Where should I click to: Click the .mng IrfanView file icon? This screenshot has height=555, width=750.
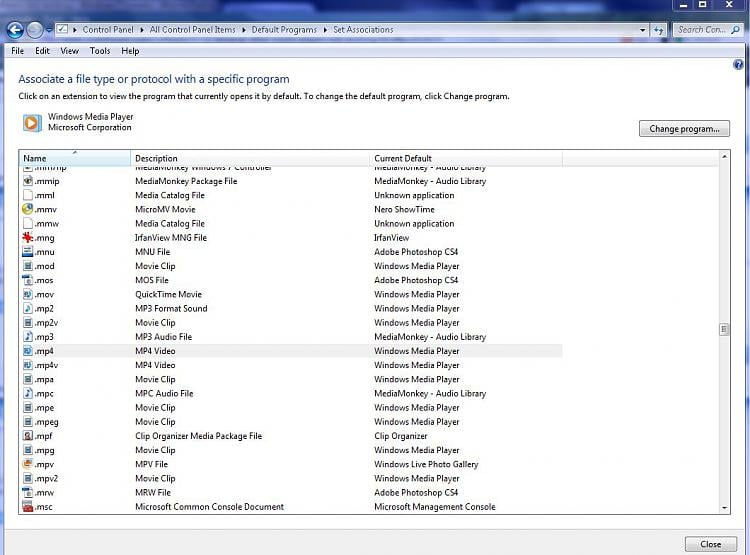coord(28,237)
